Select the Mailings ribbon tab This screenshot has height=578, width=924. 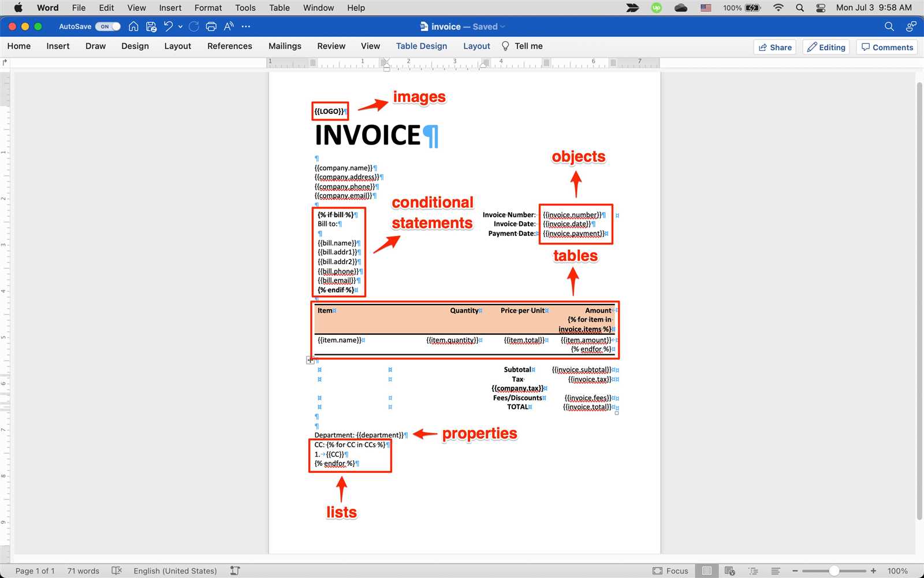(x=285, y=46)
